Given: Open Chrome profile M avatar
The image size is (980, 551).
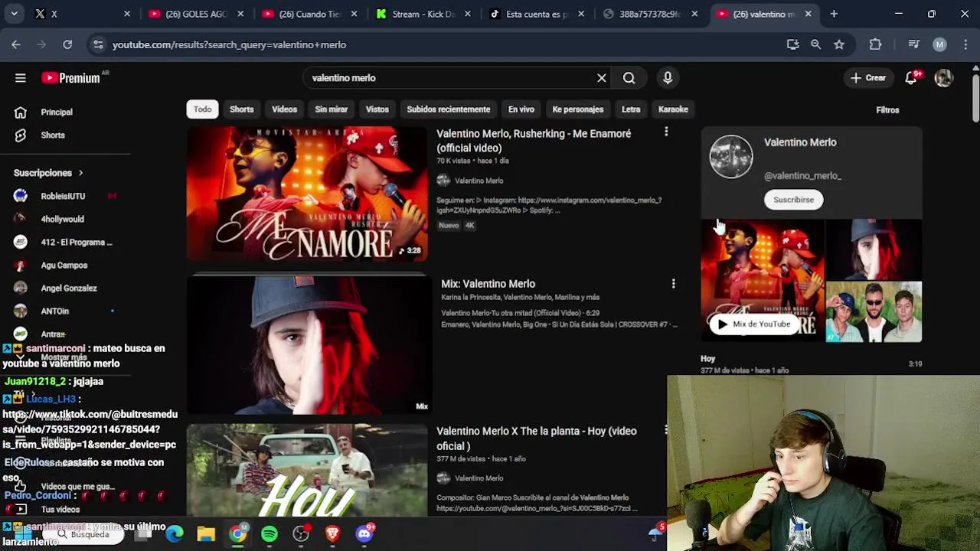Looking at the screenshot, I should click(939, 44).
